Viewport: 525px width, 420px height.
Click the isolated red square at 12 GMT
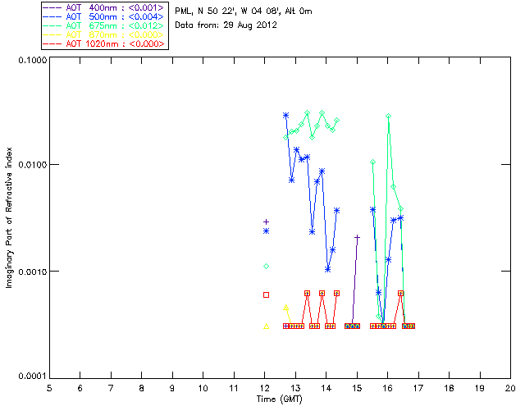266,295
